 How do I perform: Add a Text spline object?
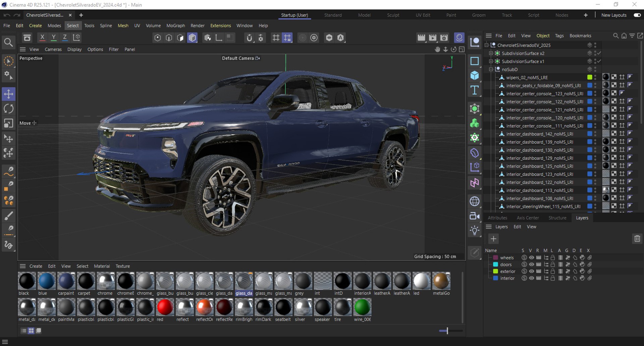475,90
